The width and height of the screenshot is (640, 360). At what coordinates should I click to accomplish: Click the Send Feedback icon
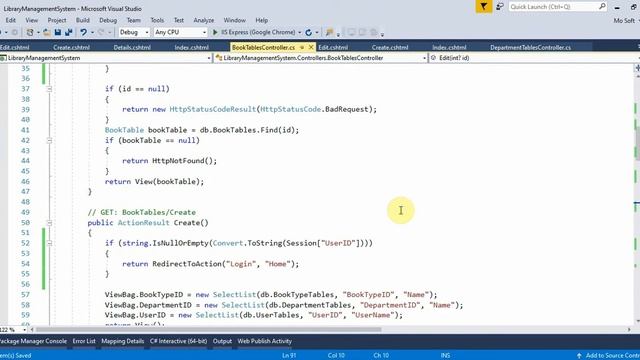point(500,7)
